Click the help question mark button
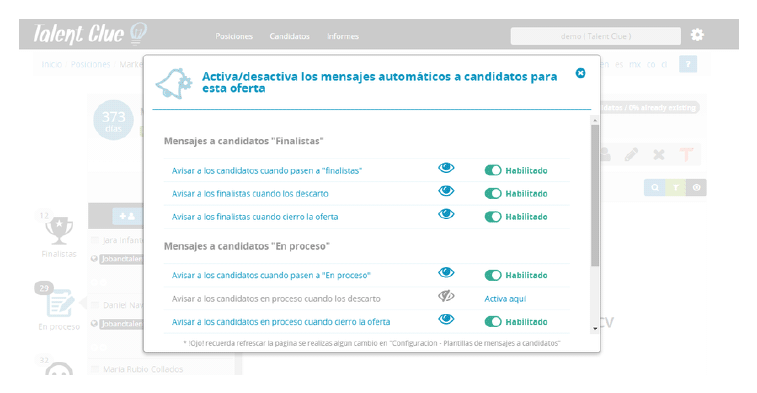Screen dimensions: 757x393 coord(688,64)
